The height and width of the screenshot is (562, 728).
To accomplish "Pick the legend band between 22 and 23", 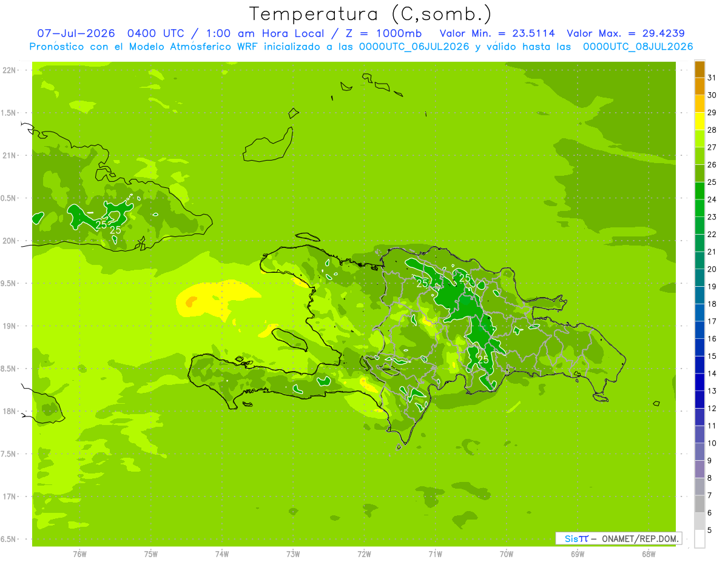I will pyautogui.click(x=699, y=226).
